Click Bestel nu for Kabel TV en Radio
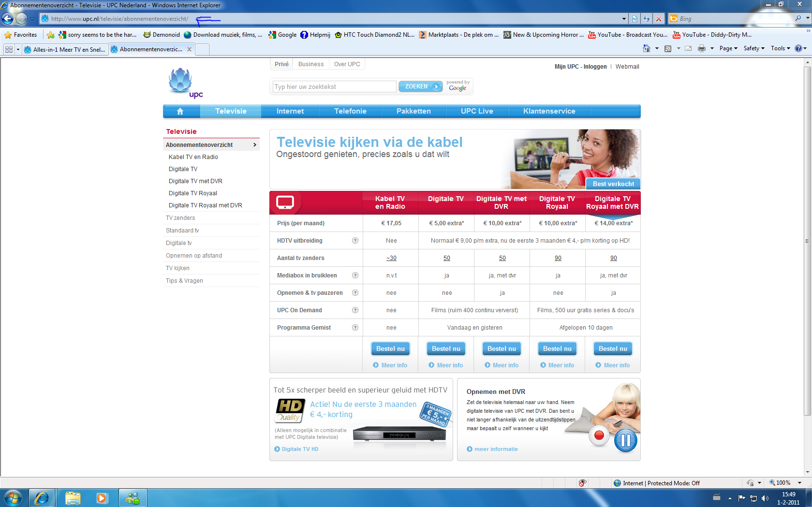The image size is (812, 507). 390,349
